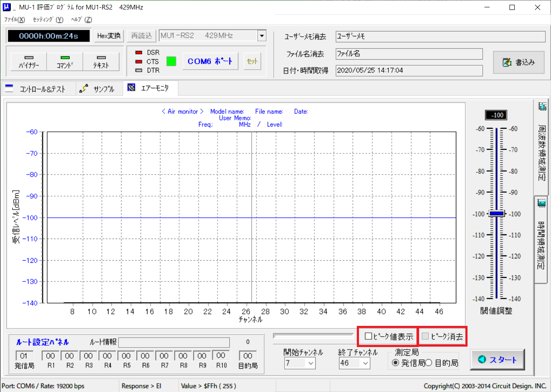Open the セッティング(Y) menu
This screenshot has height=392, width=551.
48,19
